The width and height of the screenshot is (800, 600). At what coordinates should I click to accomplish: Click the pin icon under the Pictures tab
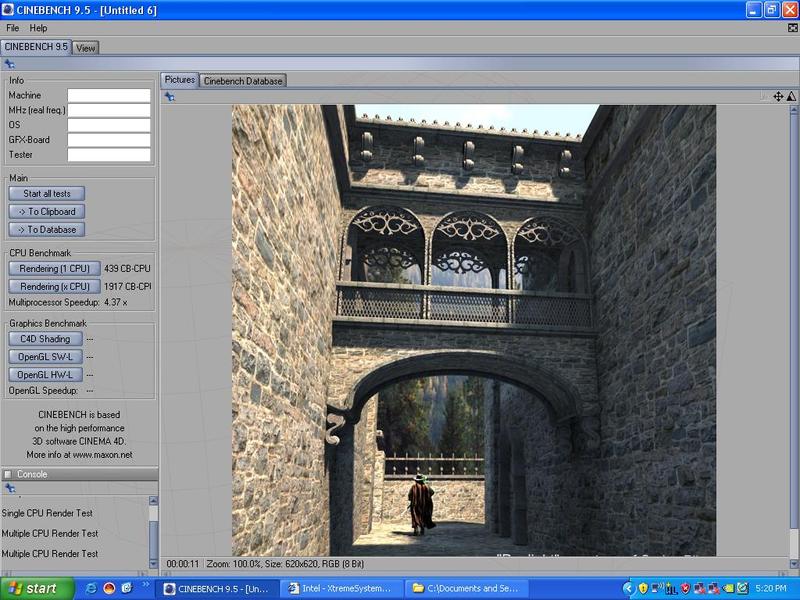170,96
